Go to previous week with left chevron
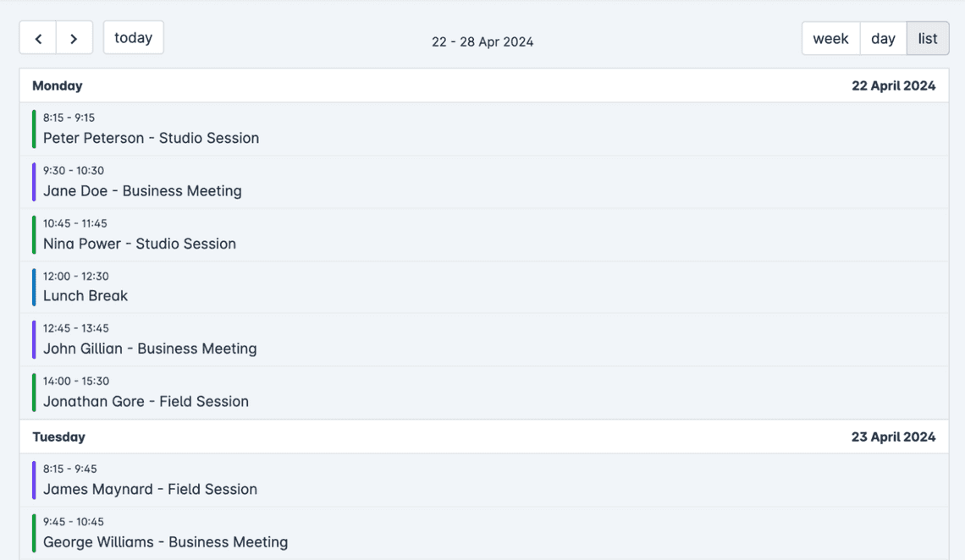The height and width of the screenshot is (560, 965). coord(38,38)
